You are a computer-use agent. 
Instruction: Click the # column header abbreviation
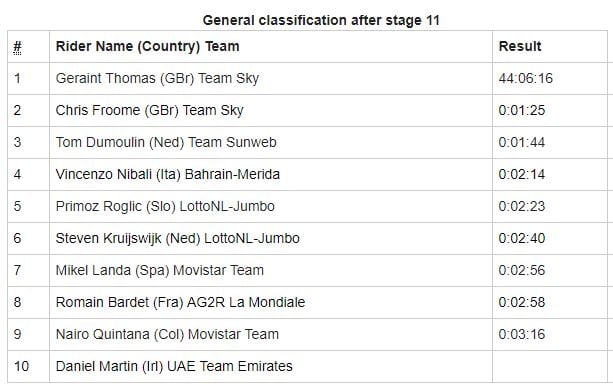tap(17, 47)
